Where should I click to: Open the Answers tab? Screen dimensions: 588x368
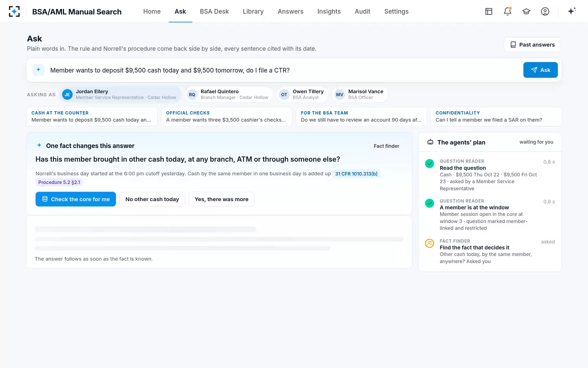point(290,11)
